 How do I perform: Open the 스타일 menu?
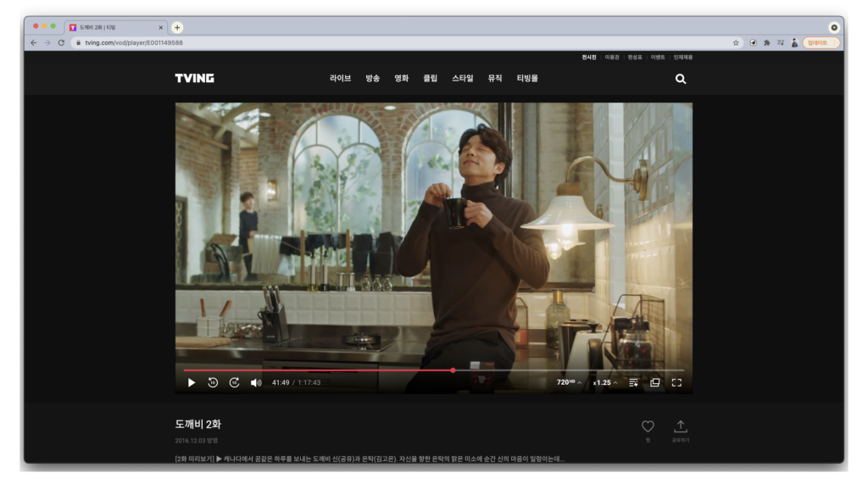click(463, 78)
